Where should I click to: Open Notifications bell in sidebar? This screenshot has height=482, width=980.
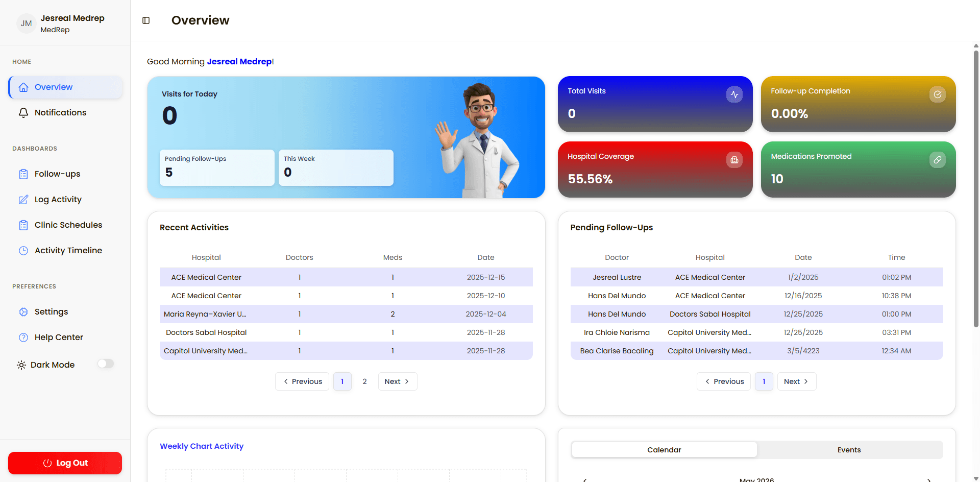coord(23,112)
